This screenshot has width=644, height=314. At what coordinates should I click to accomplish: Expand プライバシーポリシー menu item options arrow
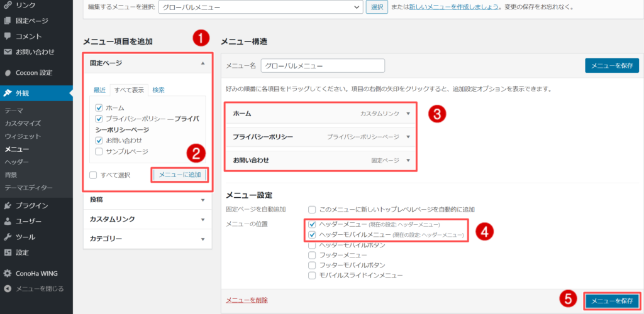point(408,137)
